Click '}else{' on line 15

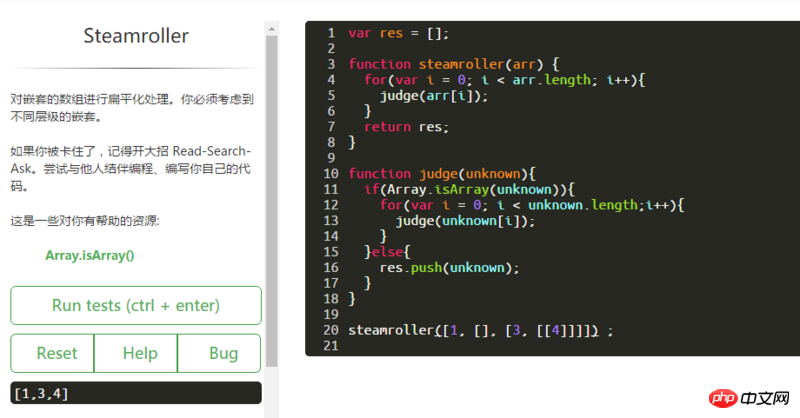[387, 252]
